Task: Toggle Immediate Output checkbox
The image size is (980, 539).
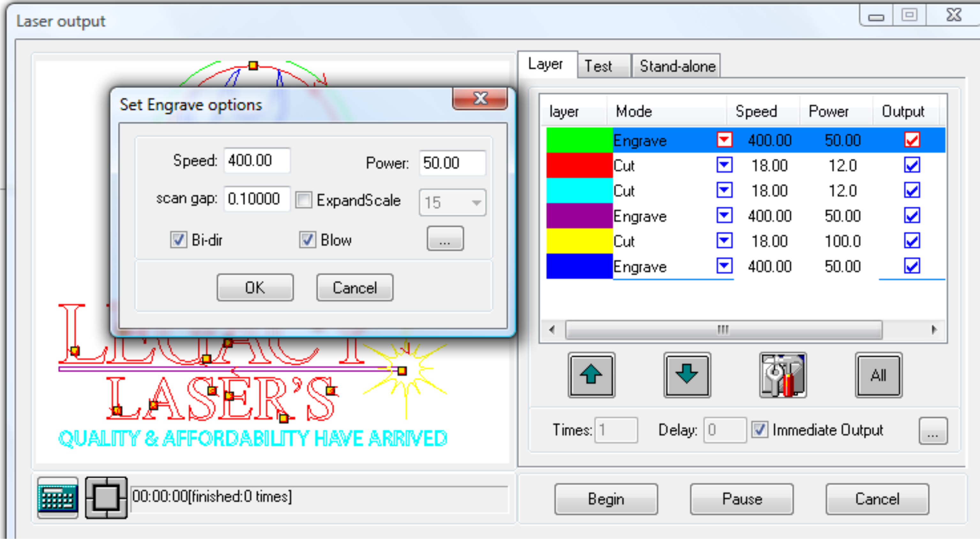Action: [760, 430]
